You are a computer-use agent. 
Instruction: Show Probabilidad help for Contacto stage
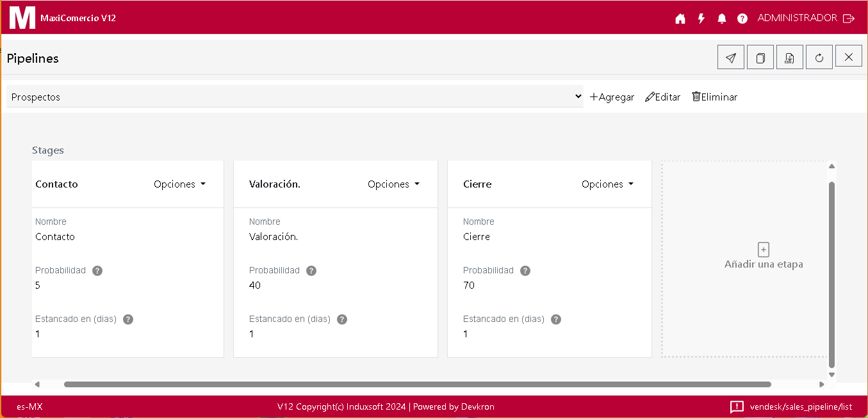pyautogui.click(x=97, y=271)
